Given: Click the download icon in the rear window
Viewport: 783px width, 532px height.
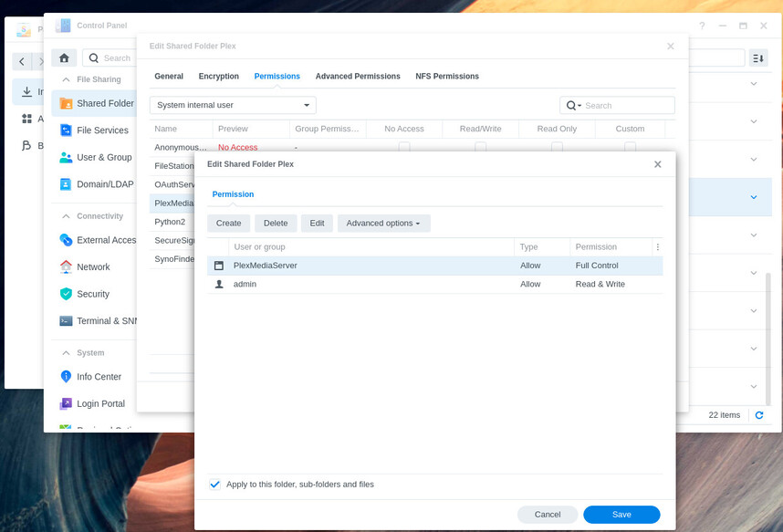Looking at the screenshot, I should pos(27,91).
